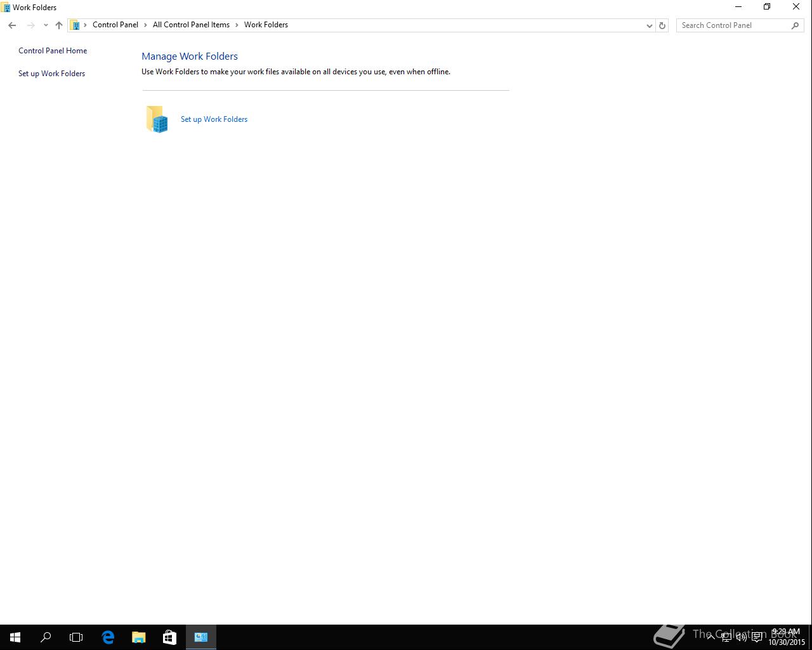Open volume tray icon
The height and width of the screenshot is (650, 812).
742,637
